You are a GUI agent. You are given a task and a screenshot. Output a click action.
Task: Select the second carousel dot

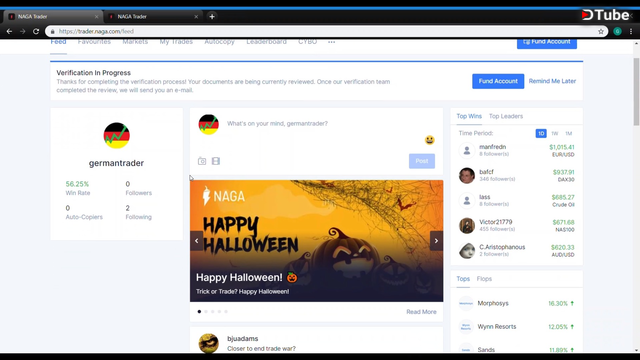(x=206, y=311)
